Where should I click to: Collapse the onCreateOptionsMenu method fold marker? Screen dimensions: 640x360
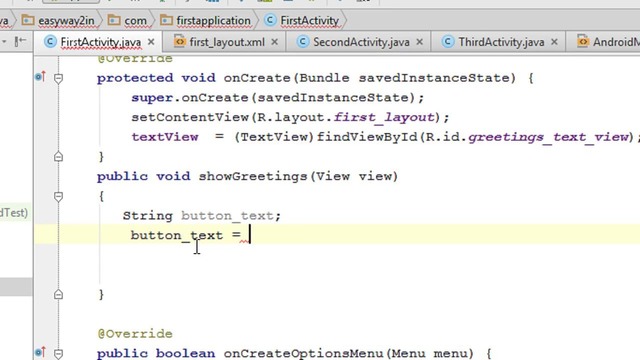58,354
